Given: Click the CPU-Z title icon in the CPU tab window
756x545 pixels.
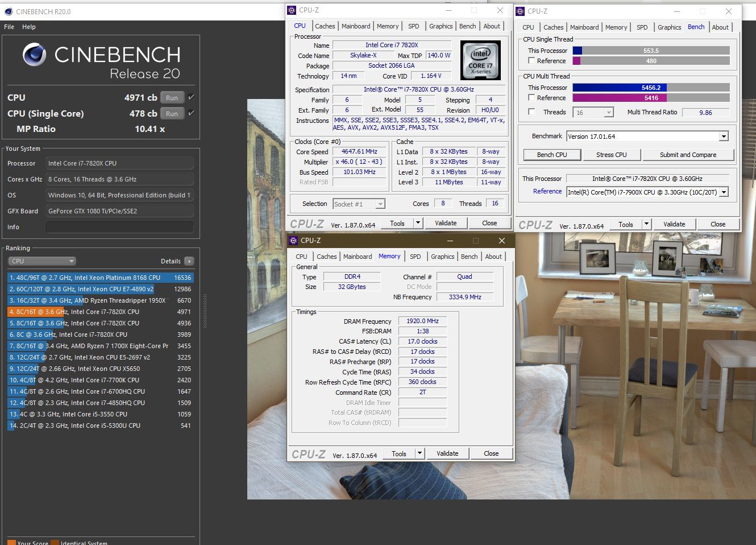Looking at the screenshot, I should pos(292,10).
